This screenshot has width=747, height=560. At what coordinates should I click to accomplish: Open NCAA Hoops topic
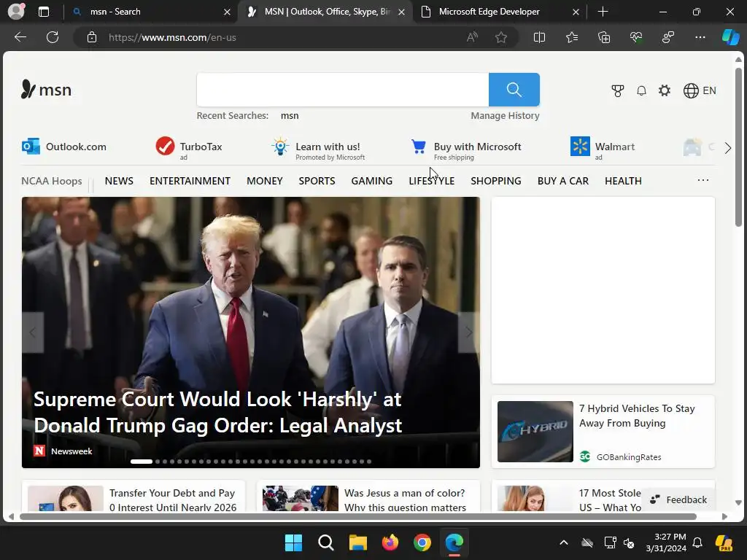click(52, 181)
